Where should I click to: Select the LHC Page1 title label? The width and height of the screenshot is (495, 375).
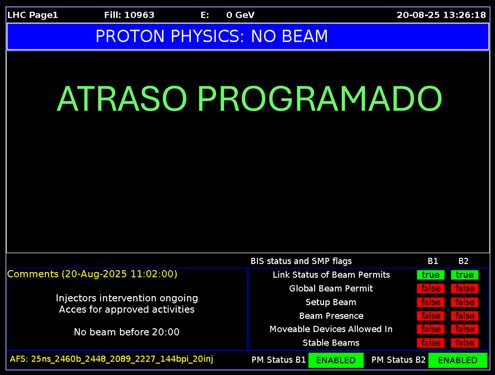point(33,15)
